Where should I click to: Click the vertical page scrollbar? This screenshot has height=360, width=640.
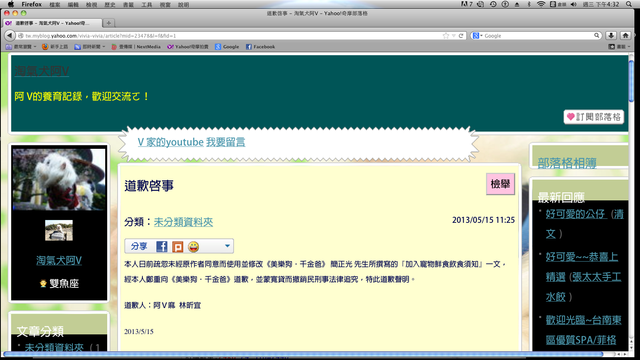631,82
